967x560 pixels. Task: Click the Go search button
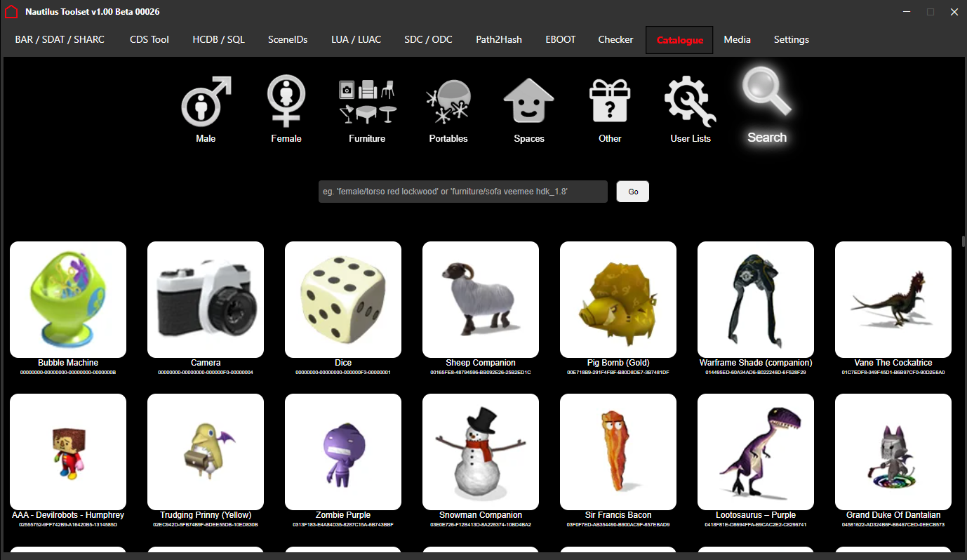(x=633, y=192)
